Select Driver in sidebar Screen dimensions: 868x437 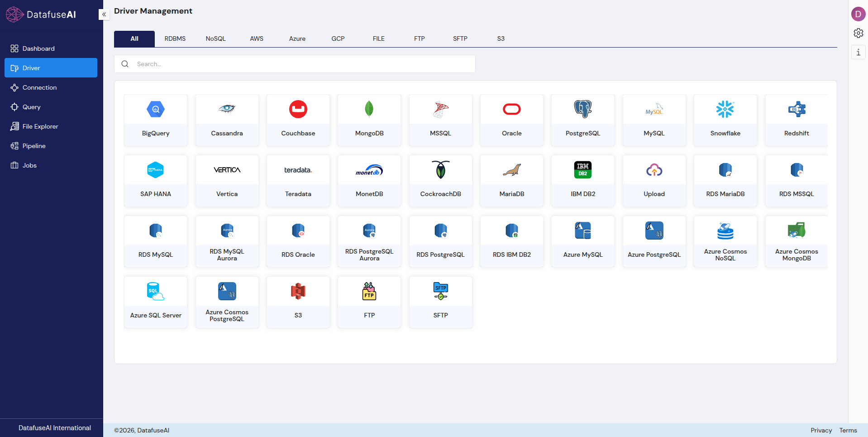[x=51, y=68]
